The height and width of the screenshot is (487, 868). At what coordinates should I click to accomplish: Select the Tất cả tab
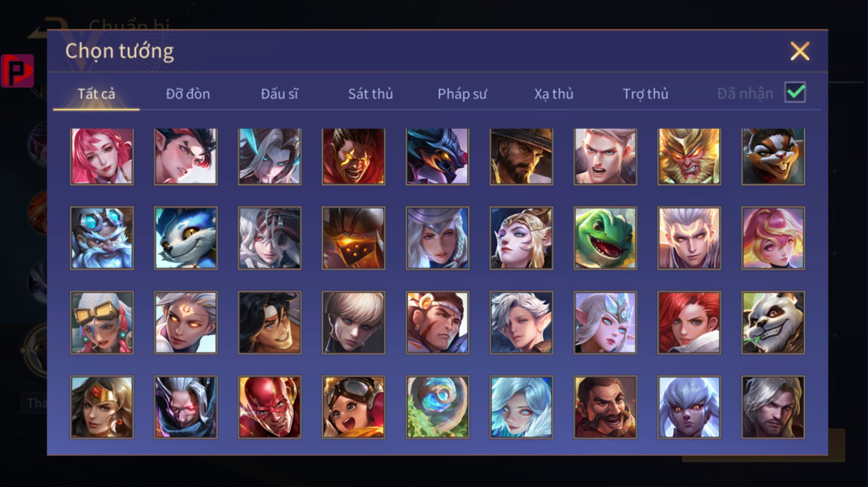96,94
